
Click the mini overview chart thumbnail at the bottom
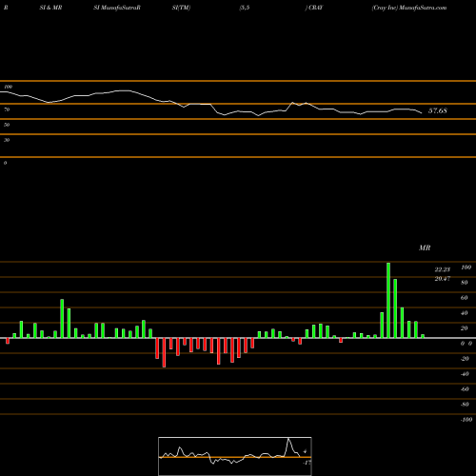click(235, 456)
